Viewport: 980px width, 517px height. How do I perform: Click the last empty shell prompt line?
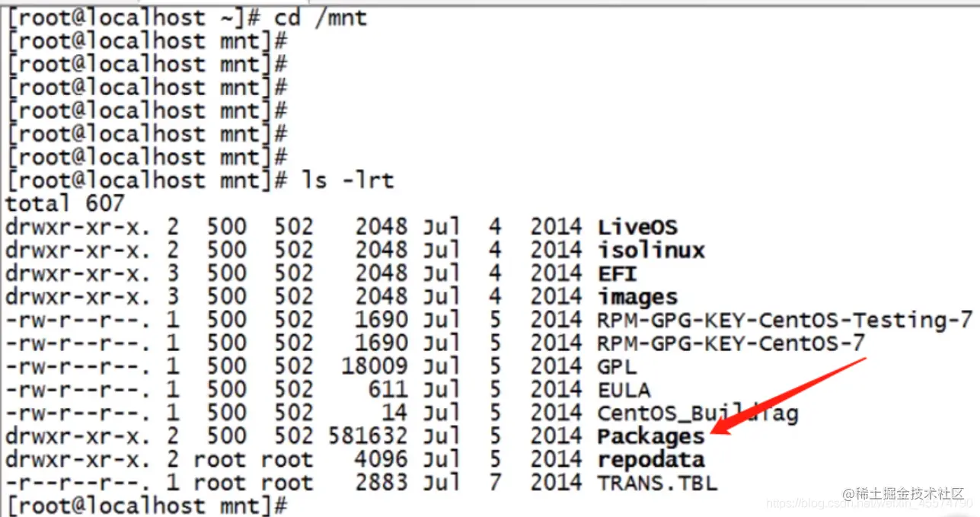click(x=146, y=506)
